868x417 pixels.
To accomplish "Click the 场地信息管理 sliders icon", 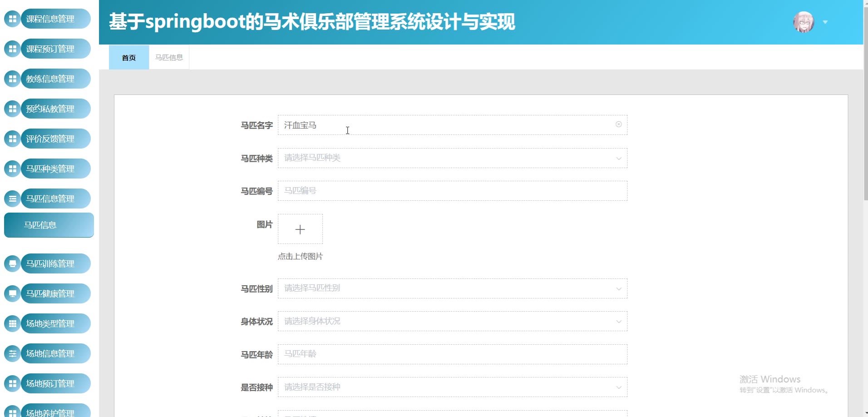I will 13,353.
